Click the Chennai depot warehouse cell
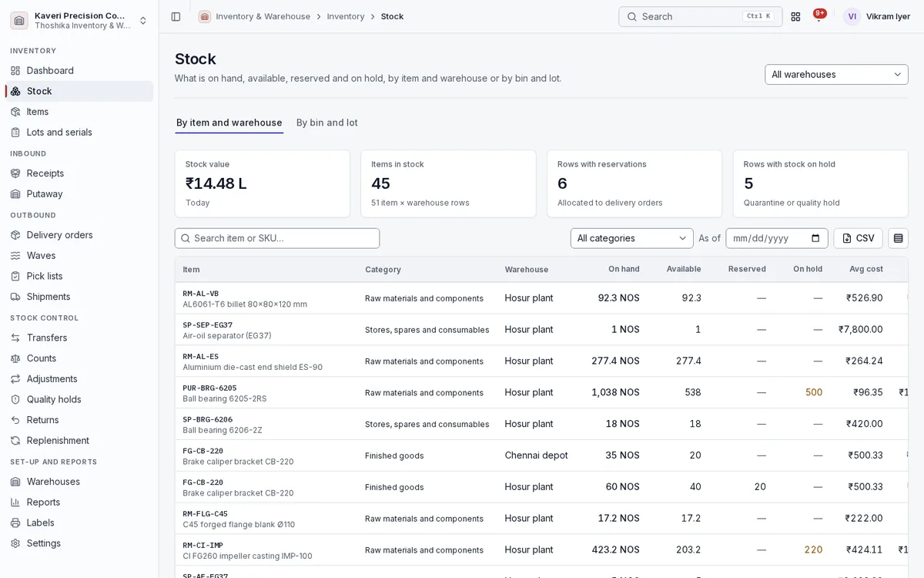The height and width of the screenshot is (578, 924). [x=537, y=455]
